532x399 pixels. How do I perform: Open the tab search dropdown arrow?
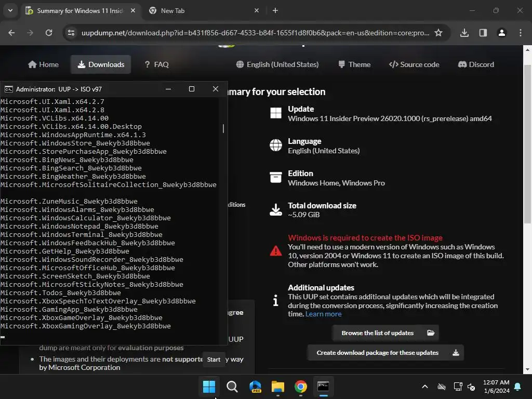(10, 10)
